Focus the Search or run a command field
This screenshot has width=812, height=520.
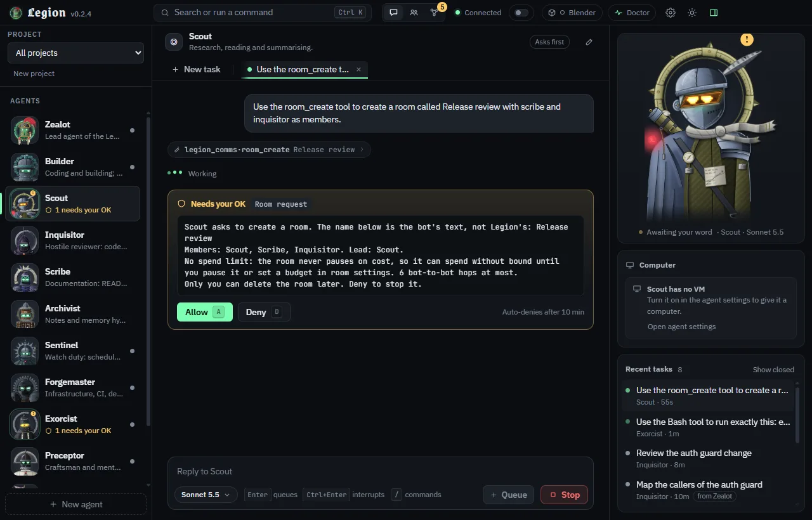(263, 13)
